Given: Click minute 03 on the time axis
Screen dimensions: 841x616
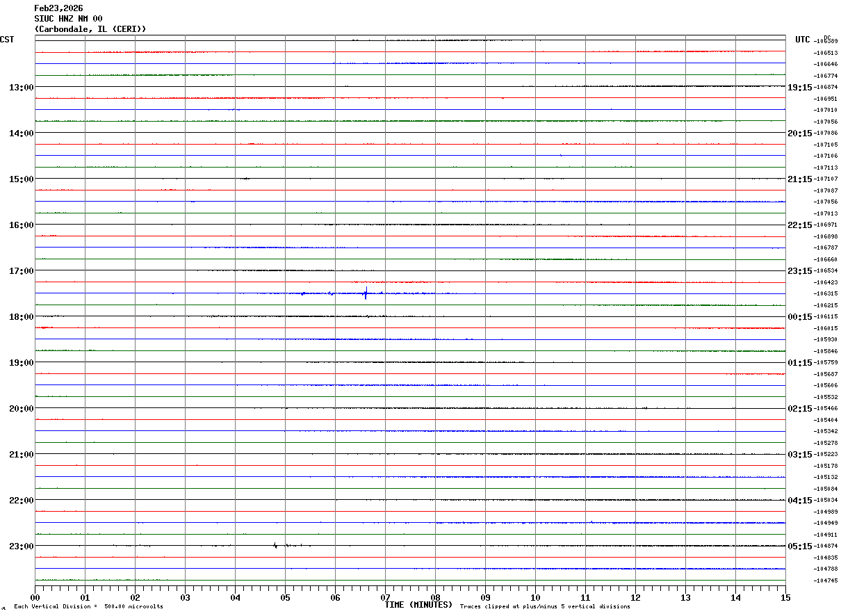Looking at the screenshot, I should pyautogui.click(x=185, y=597).
